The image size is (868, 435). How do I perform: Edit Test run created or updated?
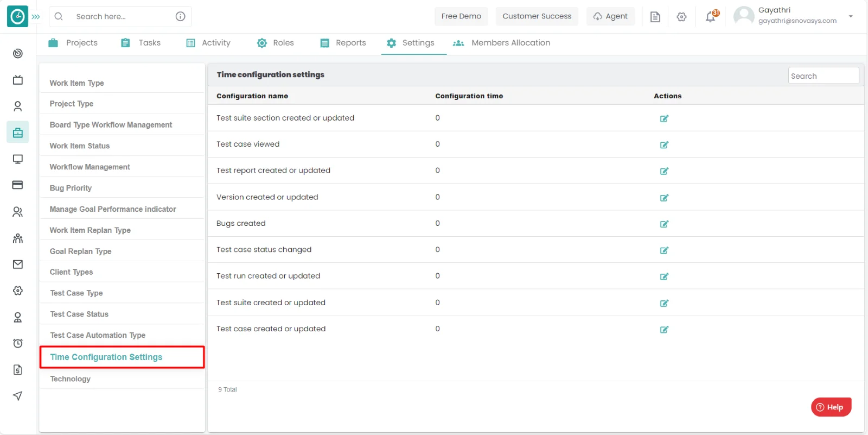664,276
